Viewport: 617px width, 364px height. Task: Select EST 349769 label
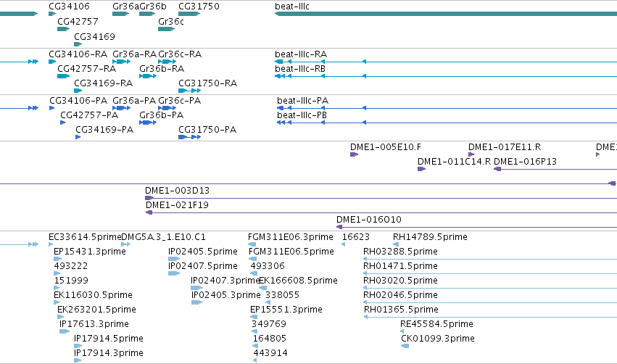[x=269, y=324]
